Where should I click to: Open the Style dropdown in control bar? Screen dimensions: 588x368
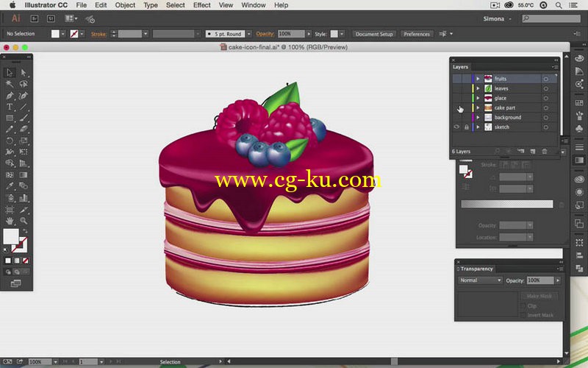[x=342, y=34]
